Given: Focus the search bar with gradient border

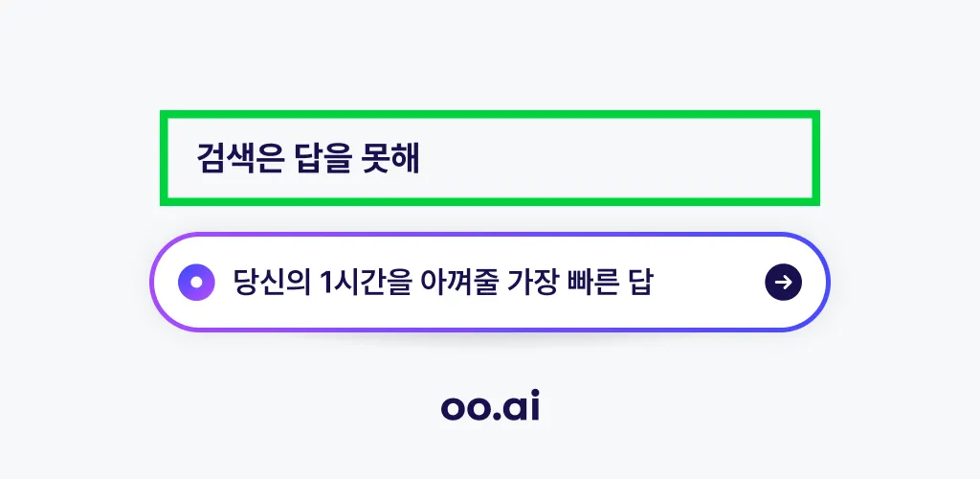Looking at the screenshot, I should click(490, 282).
